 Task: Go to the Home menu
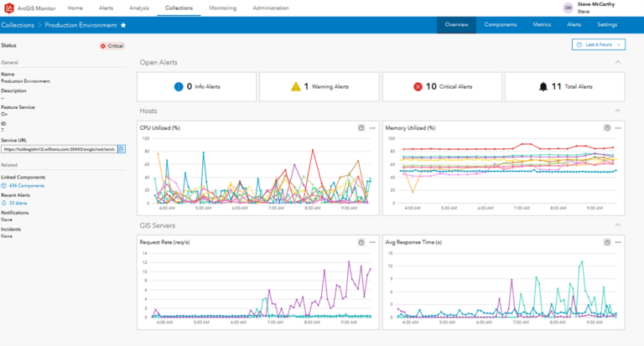pos(75,8)
